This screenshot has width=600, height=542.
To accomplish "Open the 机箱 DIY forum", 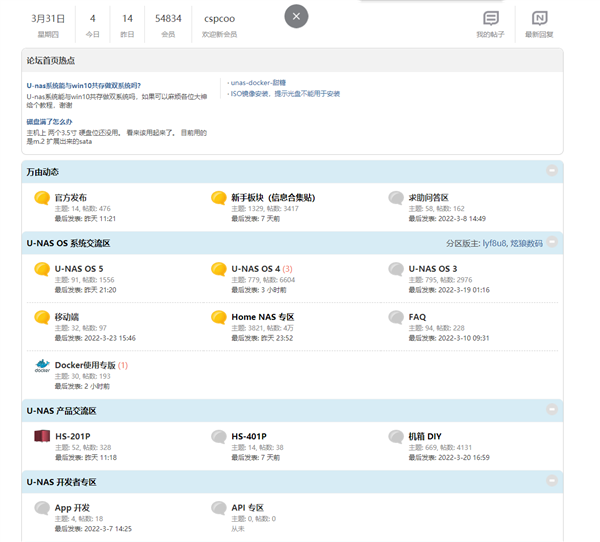I will coord(425,436).
